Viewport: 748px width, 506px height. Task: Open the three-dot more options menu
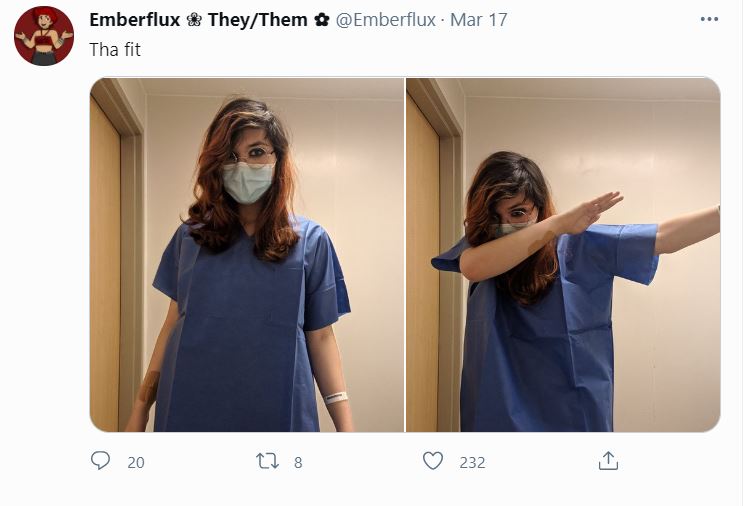tap(709, 19)
